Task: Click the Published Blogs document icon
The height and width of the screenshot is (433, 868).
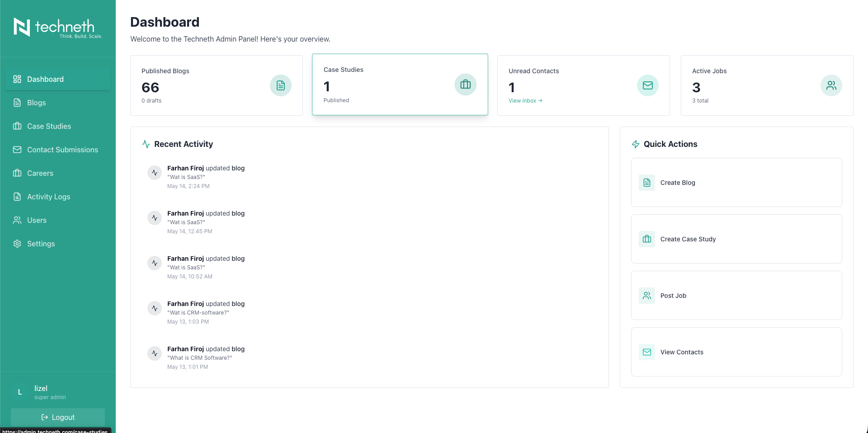Action: click(281, 85)
